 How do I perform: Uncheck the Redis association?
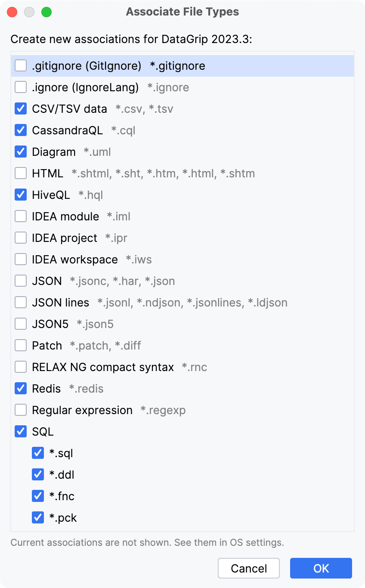[20, 388]
